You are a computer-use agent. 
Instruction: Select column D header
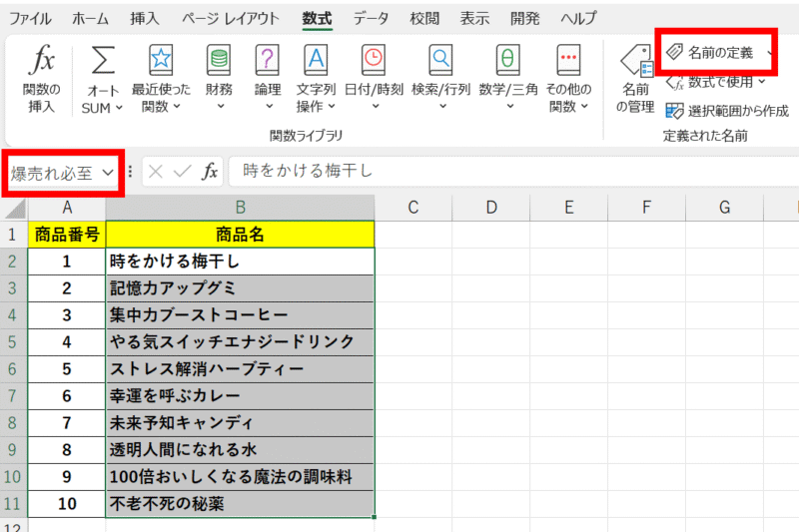tap(491, 208)
